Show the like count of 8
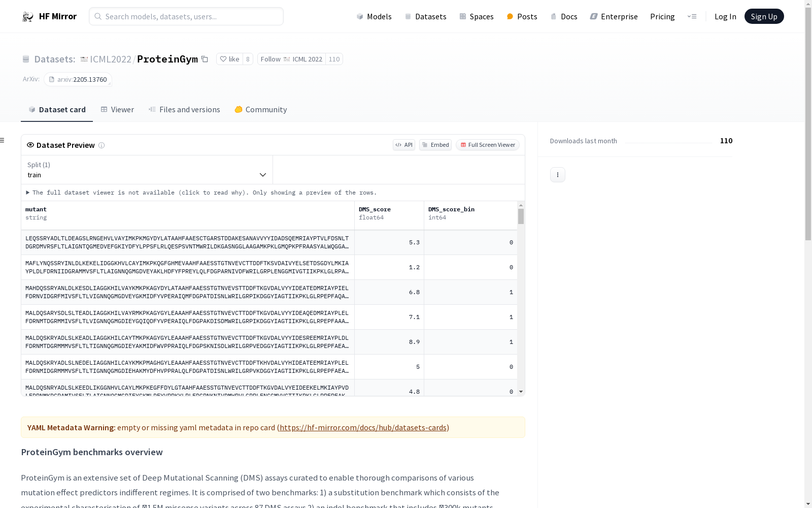Image resolution: width=812 pixels, height=508 pixels. [248, 59]
